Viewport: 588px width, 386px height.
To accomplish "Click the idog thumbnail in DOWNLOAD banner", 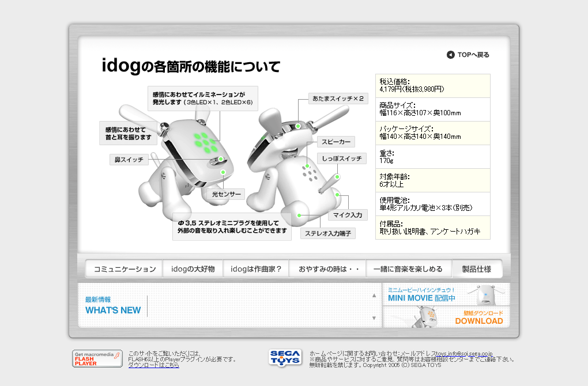I will tap(424, 317).
